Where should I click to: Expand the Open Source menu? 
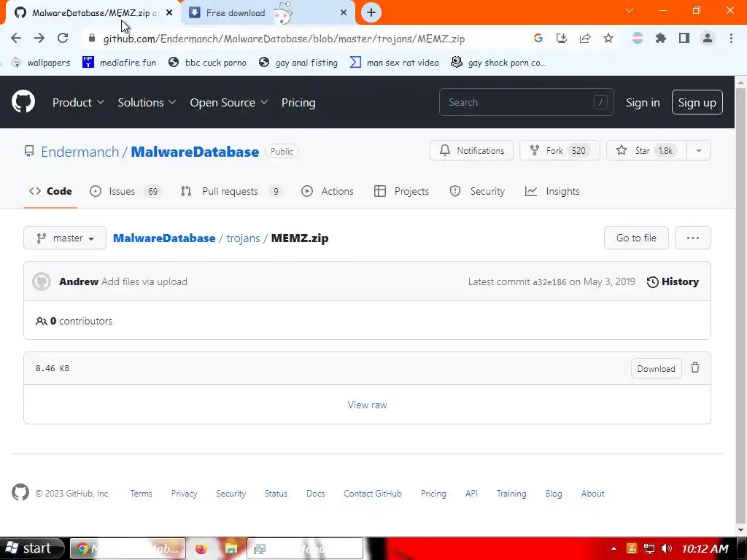point(228,102)
